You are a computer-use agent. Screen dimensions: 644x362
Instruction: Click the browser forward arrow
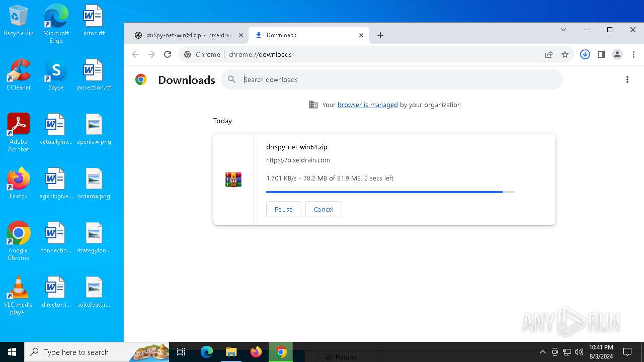151,54
